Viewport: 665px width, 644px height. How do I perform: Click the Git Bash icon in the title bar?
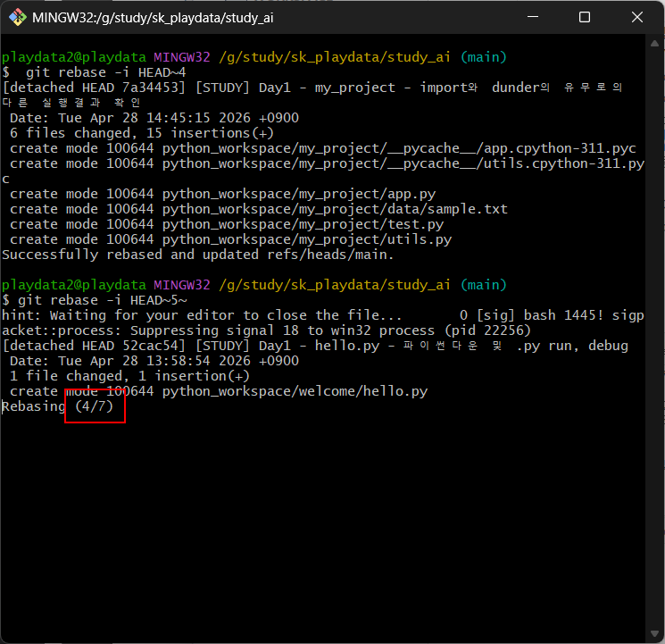pyautogui.click(x=17, y=17)
